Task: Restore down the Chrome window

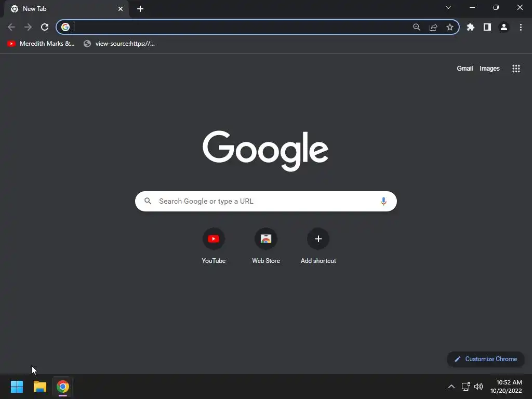Action: [496, 7]
